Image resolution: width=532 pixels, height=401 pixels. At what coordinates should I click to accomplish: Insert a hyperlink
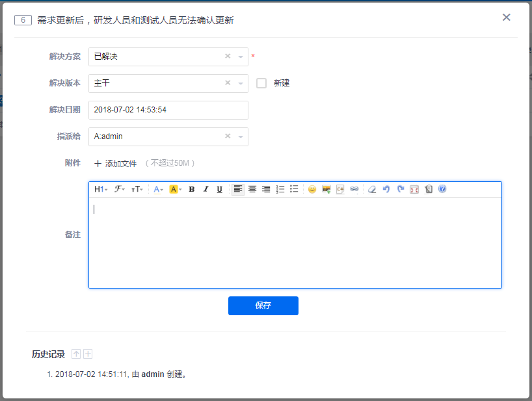tap(354, 189)
